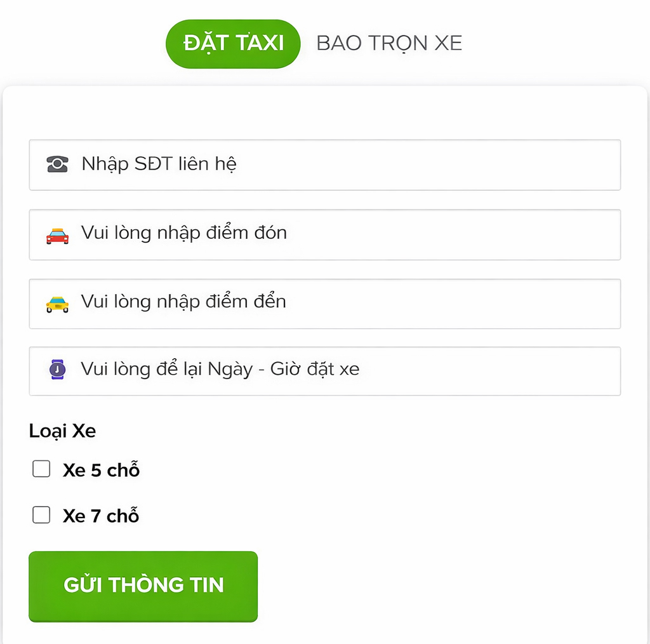Enable the Xe 7 chỗ checkbox
Screen dimensions: 650x644
[x=41, y=515]
